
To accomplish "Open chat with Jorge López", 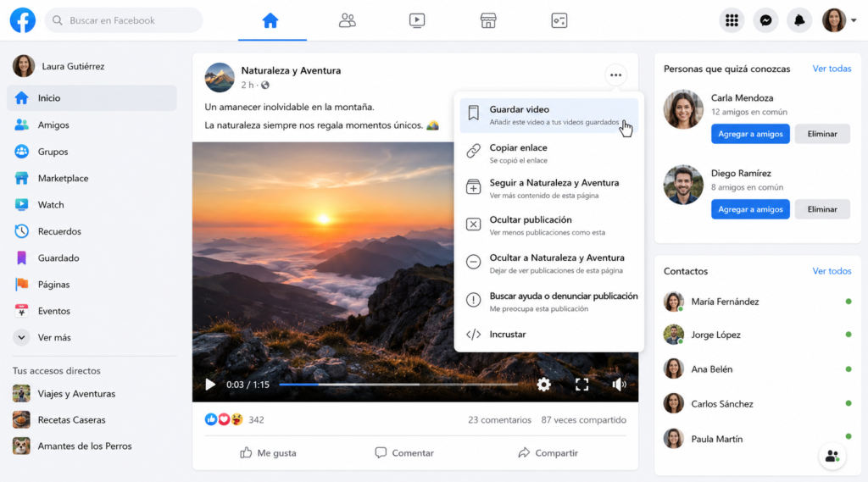I will [x=757, y=335].
